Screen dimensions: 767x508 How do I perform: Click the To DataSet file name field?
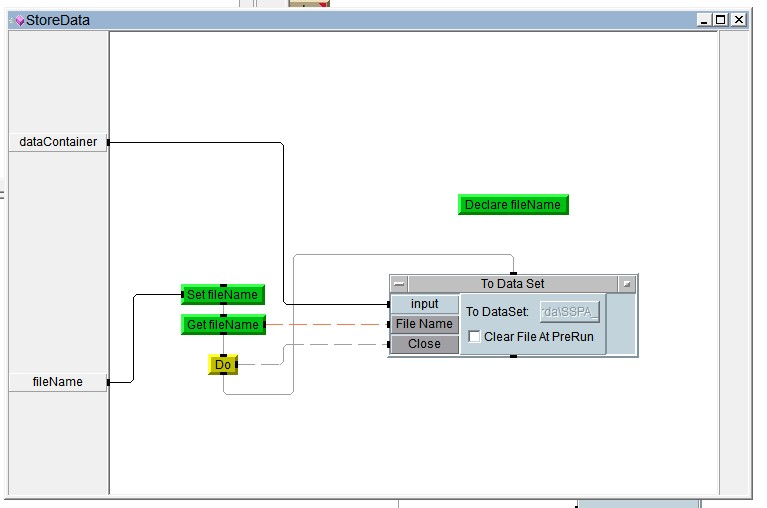coord(569,312)
